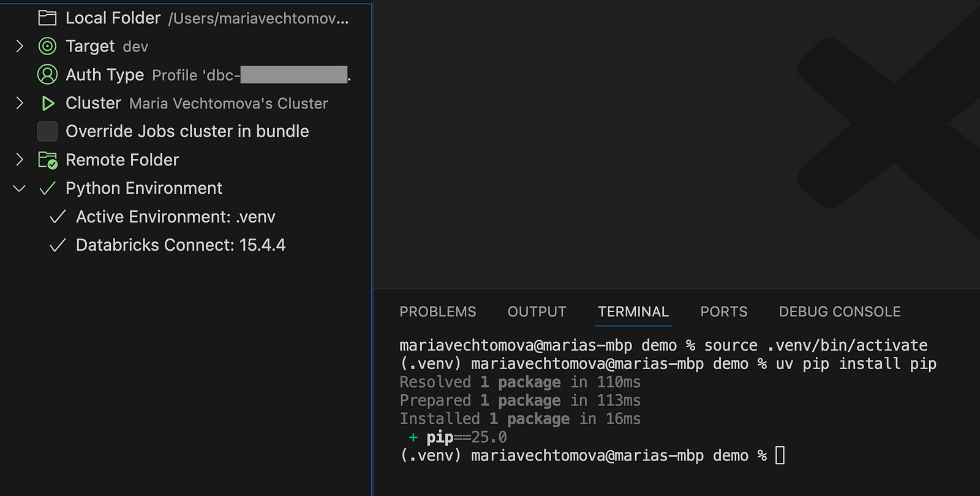Select the Remote Folder label

click(x=122, y=160)
